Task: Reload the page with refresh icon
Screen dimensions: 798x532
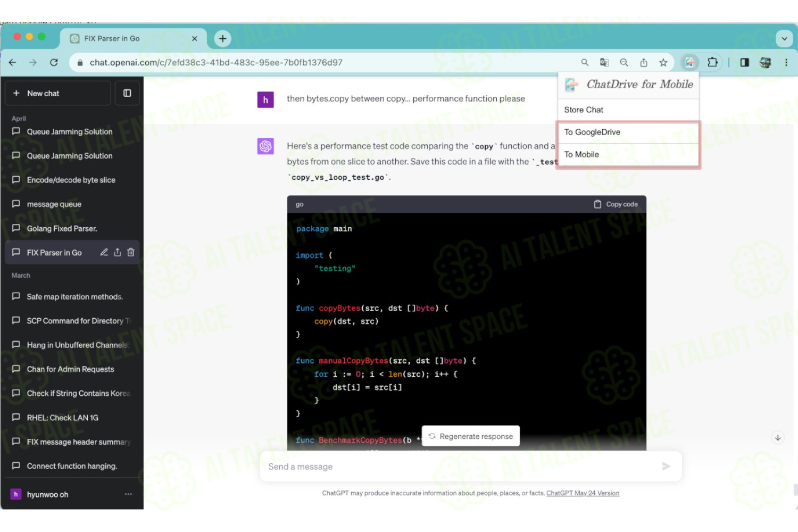Action: click(x=54, y=62)
